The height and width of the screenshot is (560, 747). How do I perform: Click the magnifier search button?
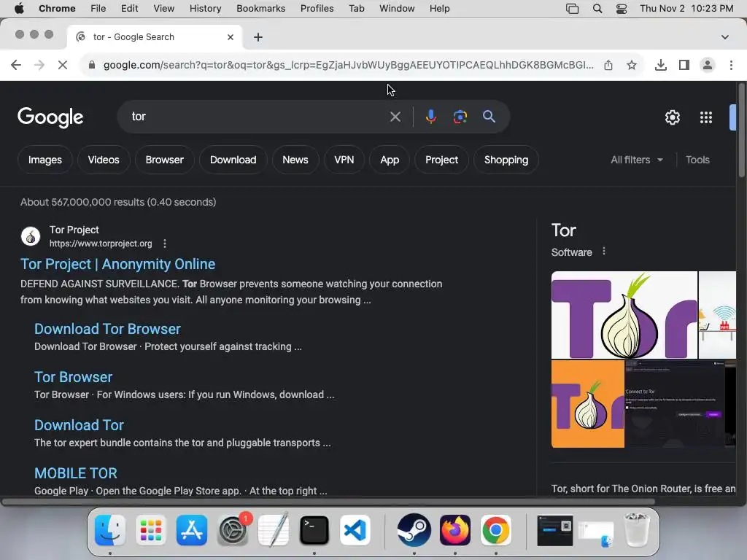(489, 117)
